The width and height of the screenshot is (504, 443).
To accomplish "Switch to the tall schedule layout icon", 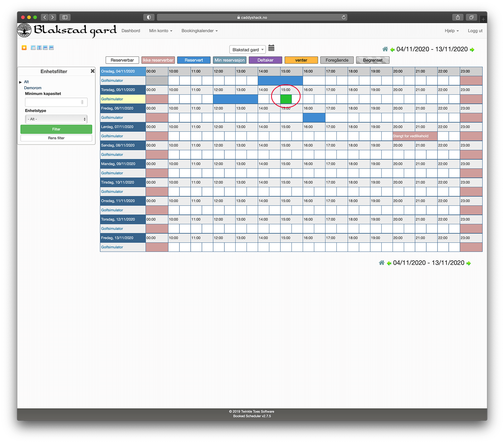I will 39,48.
